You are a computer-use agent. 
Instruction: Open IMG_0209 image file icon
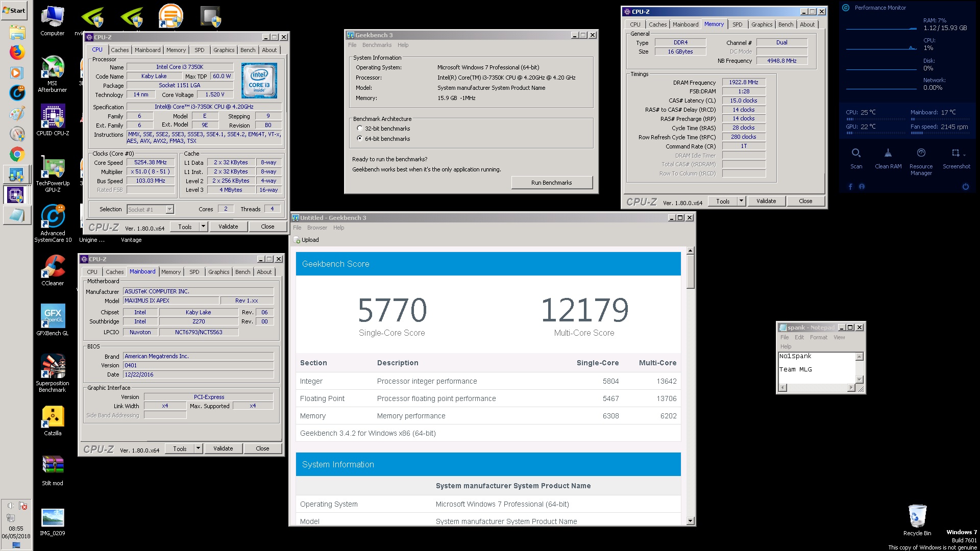[x=53, y=522]
